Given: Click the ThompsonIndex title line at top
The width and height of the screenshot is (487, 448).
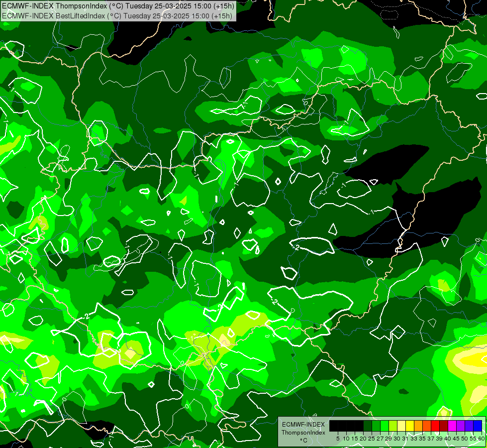Looking at the screenshot, I should coord(118,6).
